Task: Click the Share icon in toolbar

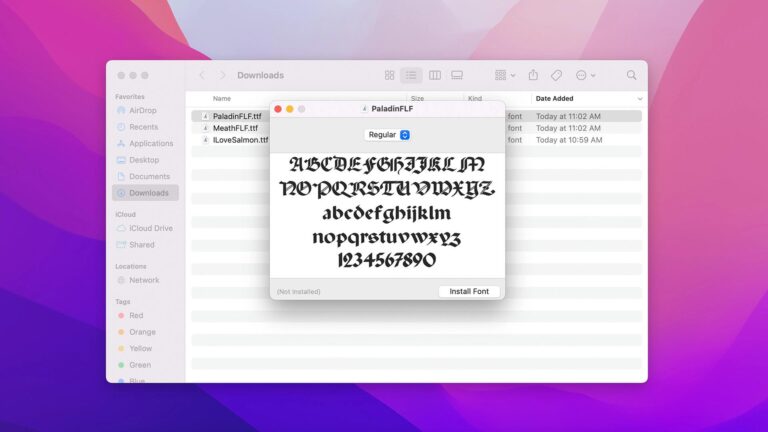Action: (x=533, y=75)
